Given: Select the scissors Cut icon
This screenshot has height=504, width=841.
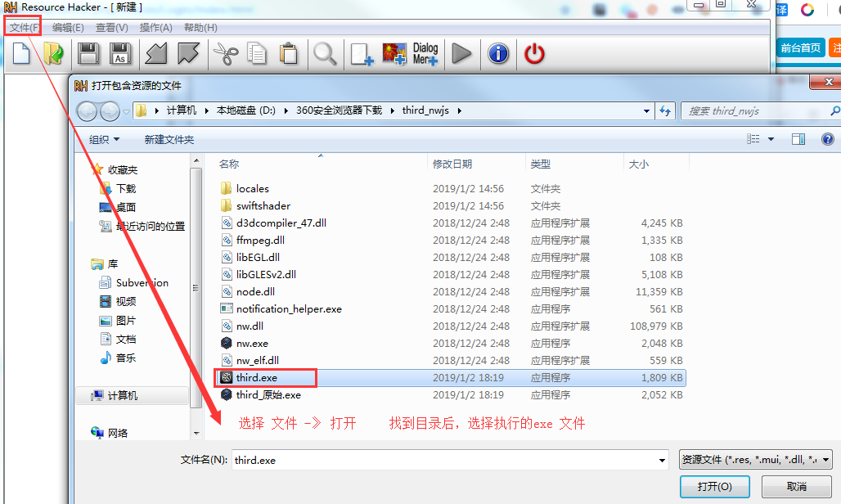Looking at the screenshot, I should 224,54.
